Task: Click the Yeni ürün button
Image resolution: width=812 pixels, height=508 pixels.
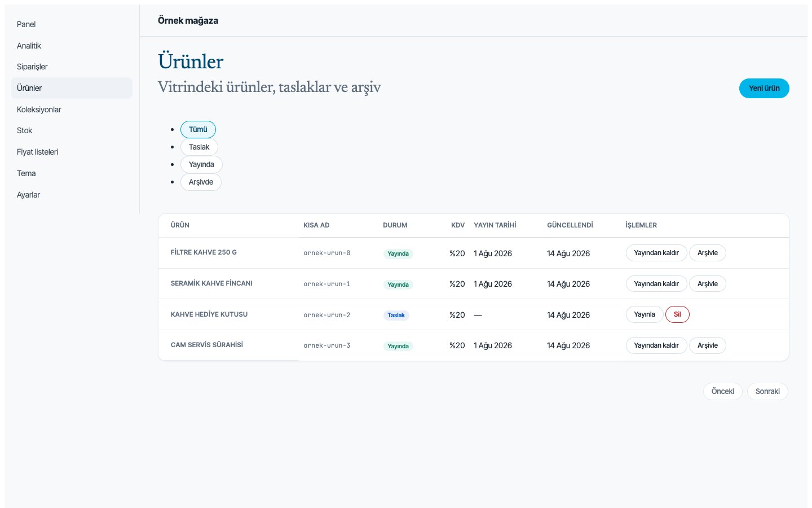Action: coord(764,88)
